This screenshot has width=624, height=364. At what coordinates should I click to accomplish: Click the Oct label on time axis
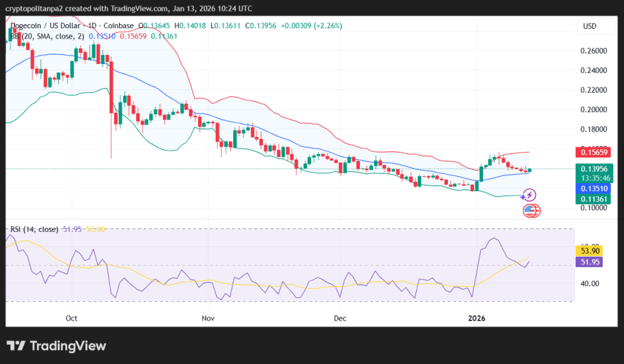[72, 319]
